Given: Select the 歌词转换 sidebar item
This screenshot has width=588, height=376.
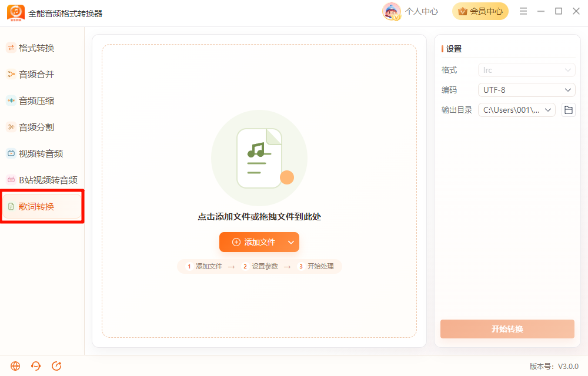Looking at the screenshot, I should [x=41, y=206].
